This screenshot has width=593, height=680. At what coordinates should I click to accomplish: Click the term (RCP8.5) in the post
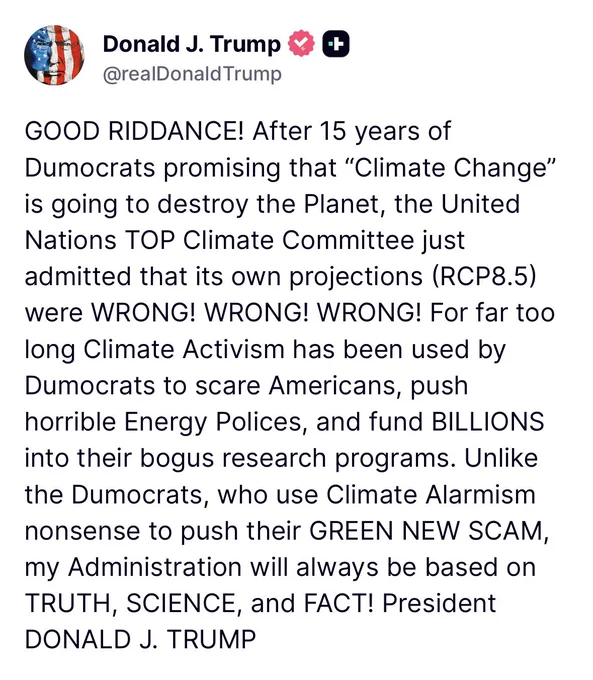(x=484, y=276)
